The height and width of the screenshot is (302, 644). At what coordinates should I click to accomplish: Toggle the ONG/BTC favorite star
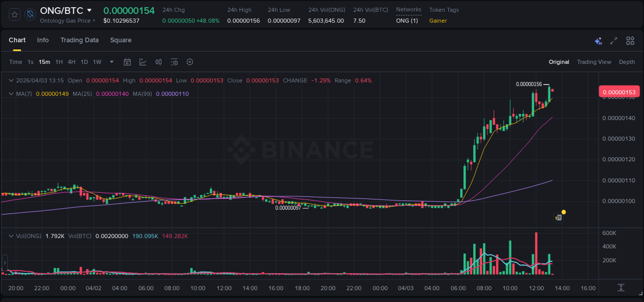(14, 14)
